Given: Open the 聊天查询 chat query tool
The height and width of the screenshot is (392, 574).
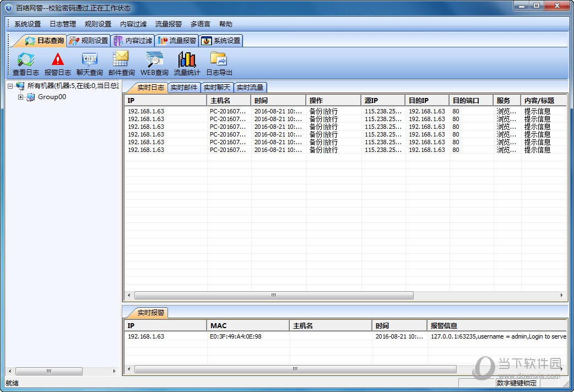Looking at the screenshot, I should pos(89,63).
